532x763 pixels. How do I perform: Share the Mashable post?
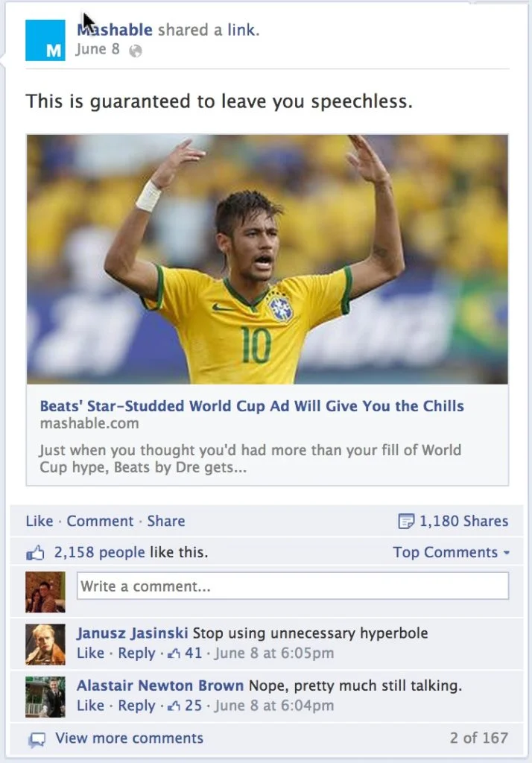click(x=166, y=521)
